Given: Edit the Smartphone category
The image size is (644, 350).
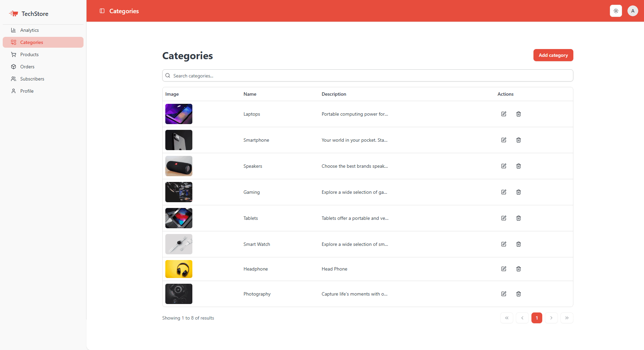Looking at the screenshot, I should tap(504, 140).
